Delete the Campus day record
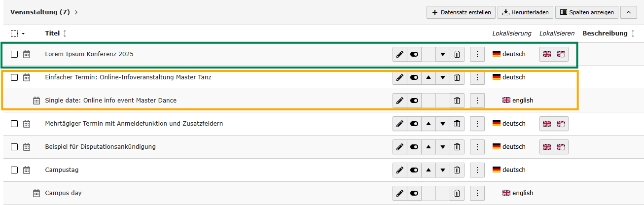 (457, 193)
